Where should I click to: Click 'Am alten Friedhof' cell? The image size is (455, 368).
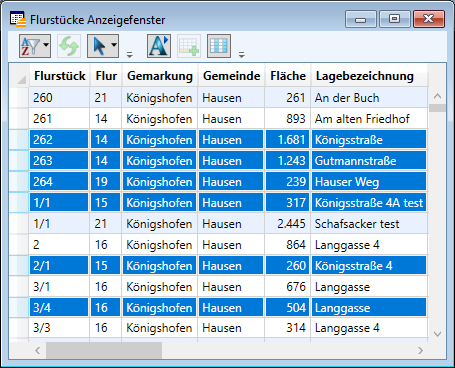click(x=369, y=119)
